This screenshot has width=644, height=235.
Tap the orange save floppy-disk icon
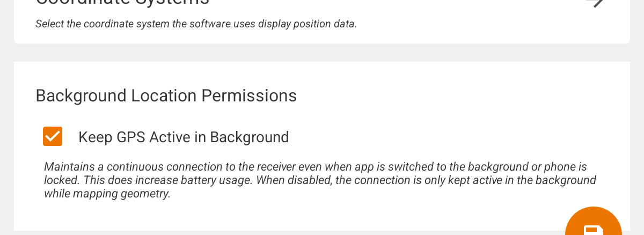[x=593, y=230]
